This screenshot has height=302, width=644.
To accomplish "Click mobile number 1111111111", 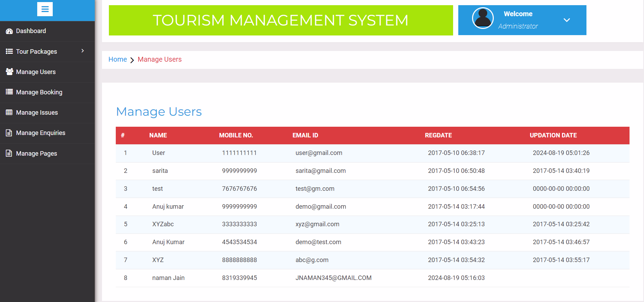I will 239,153.
